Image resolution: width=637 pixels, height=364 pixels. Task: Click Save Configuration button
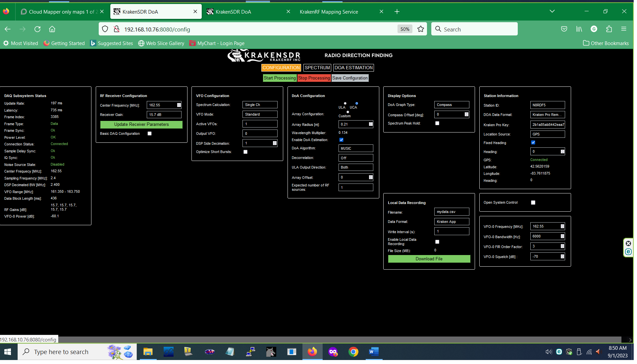[x=350, y=78]
